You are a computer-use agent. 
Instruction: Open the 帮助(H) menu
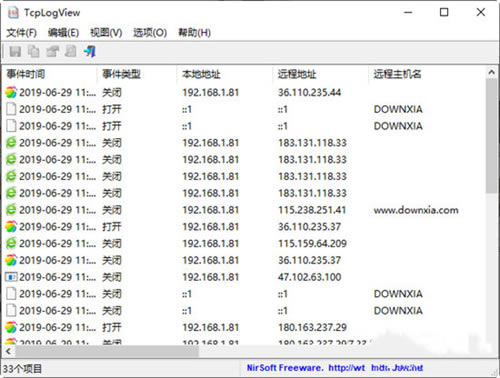click(x=194, y=33)
